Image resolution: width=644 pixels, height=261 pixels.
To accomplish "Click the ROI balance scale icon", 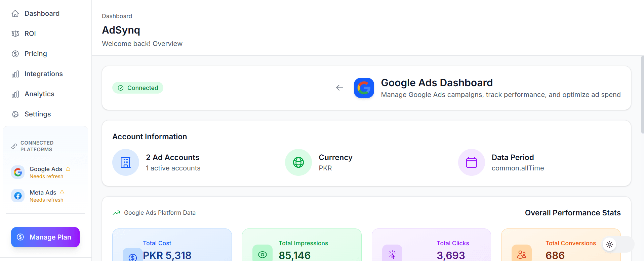I will [x=15, y=34].
